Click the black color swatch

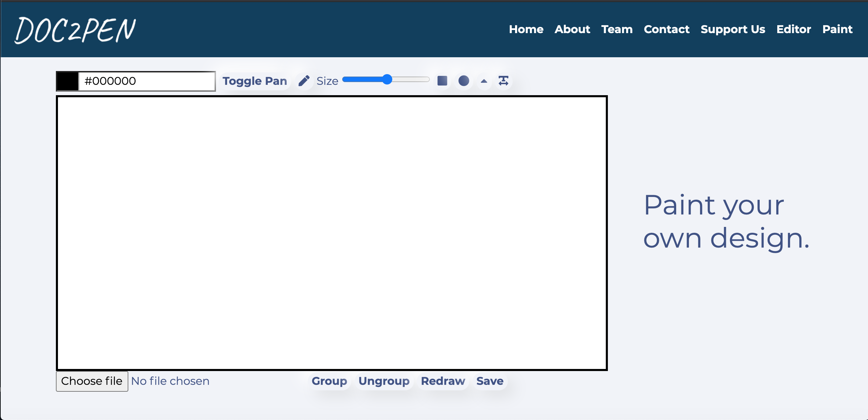tap(67, 81)
